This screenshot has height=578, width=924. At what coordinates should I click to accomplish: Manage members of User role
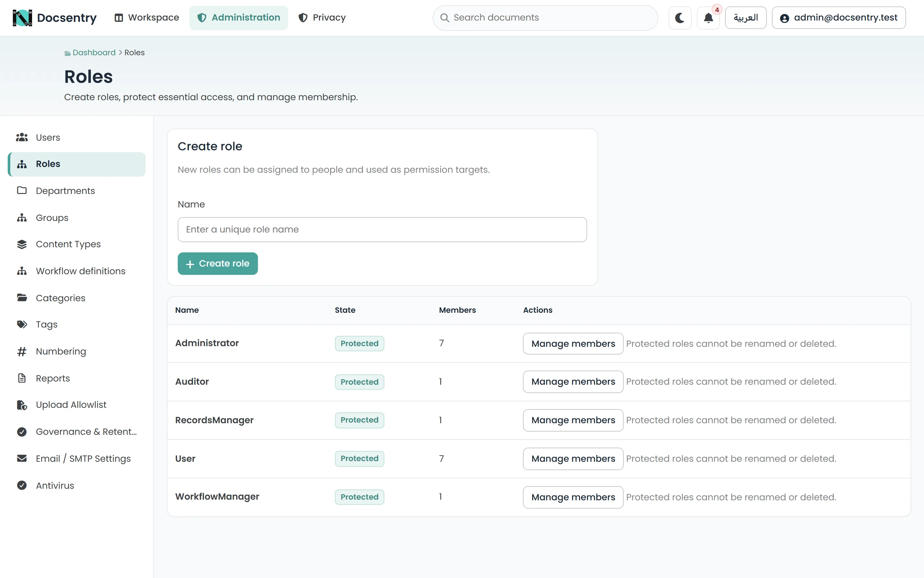pos(573,459)
